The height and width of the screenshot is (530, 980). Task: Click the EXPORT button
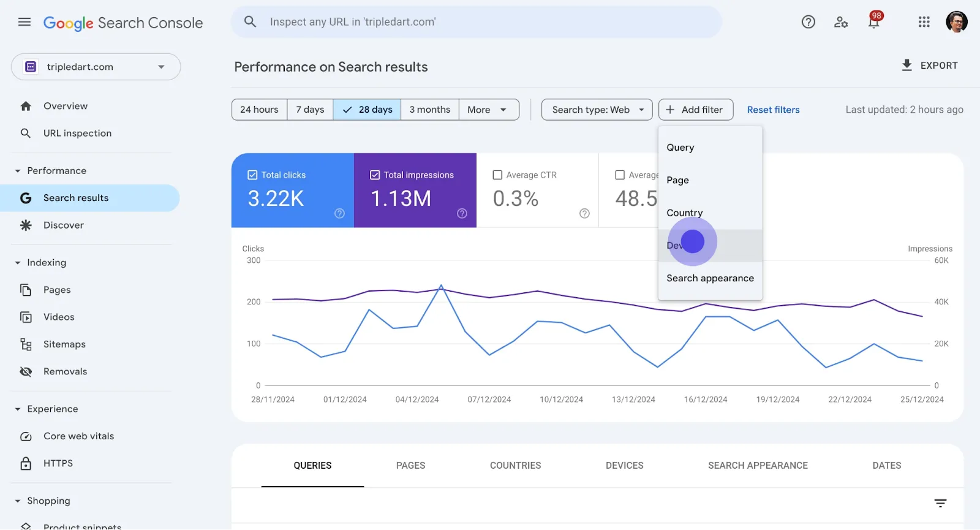(x=929, y=66)
